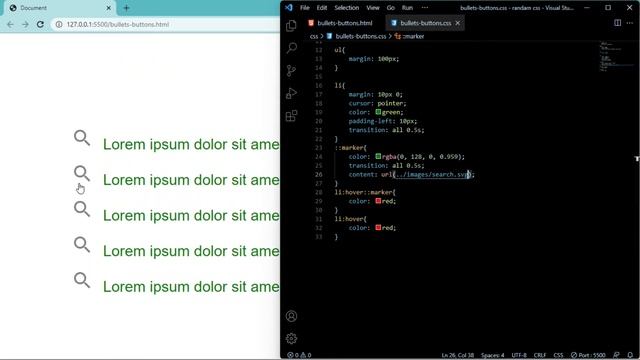Click the li:hover::marker selector text

365,192
